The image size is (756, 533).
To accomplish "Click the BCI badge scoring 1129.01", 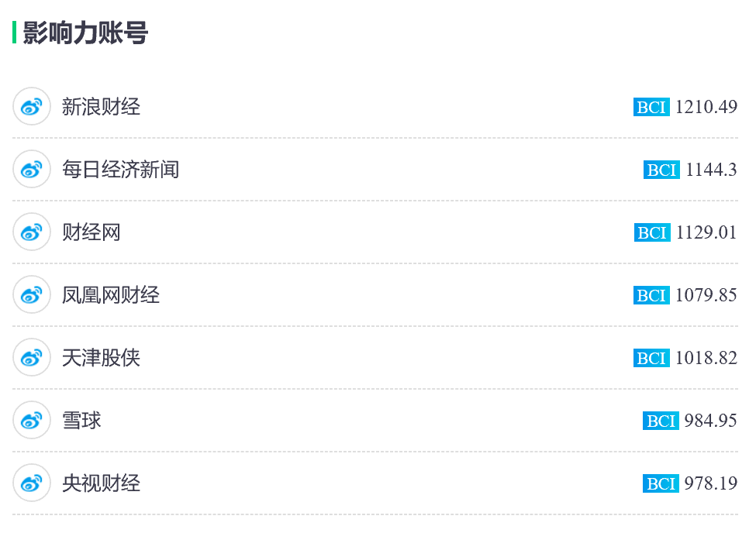I will click(652, 232).
